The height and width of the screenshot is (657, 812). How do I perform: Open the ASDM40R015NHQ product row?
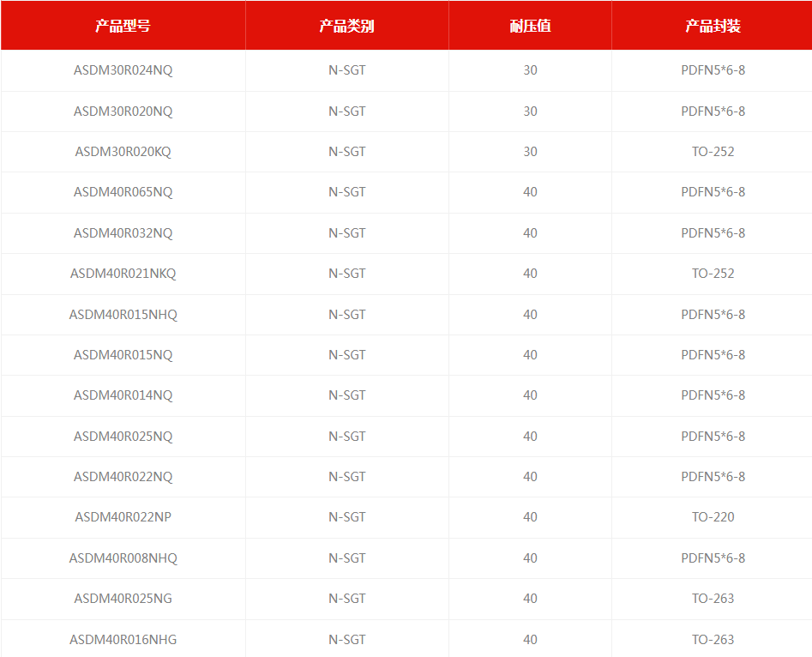click(x=123, y=315)
